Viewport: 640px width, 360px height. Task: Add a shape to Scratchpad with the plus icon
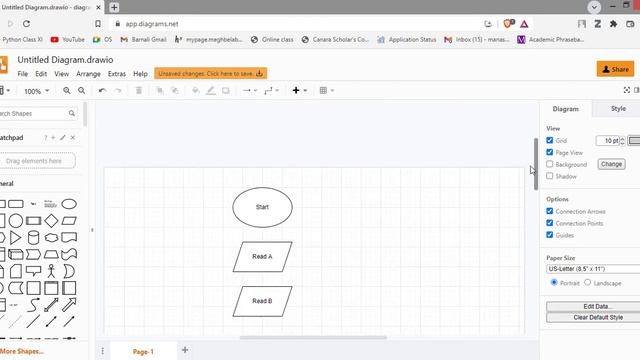(x=53, y=138)
